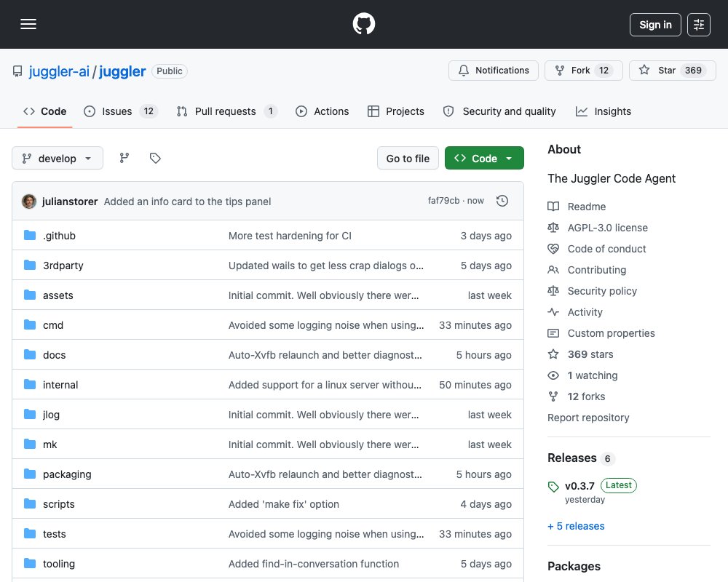This screenshot has width=728, height=582.
Task: Click the 369 stars link
Action: pyautogui.click(x=590, y=354)
